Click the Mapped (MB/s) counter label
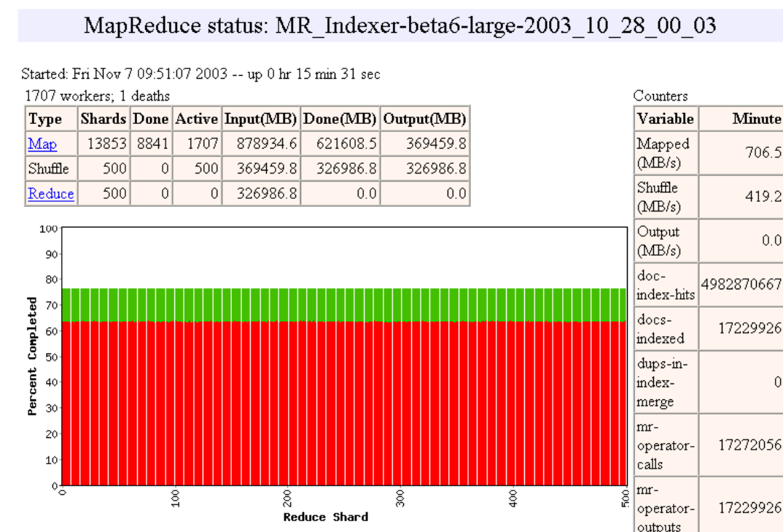This screenshot has height=532, width=783. tap(663, 153)
